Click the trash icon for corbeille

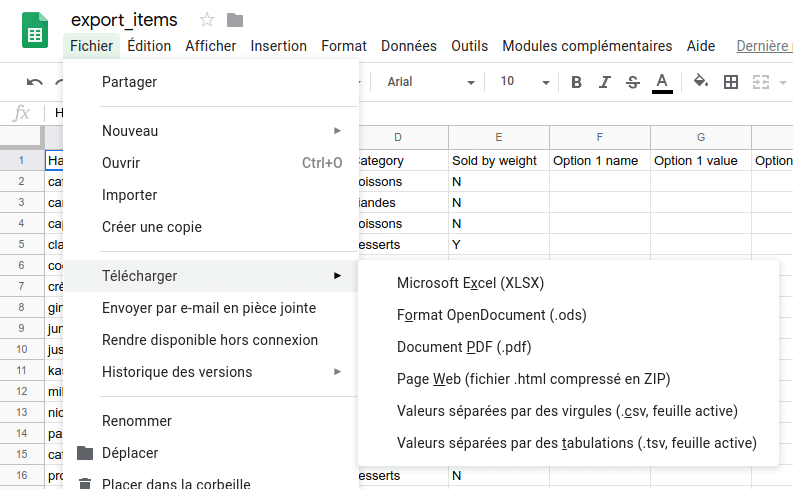pyautogui.click(x=85, y=483)
